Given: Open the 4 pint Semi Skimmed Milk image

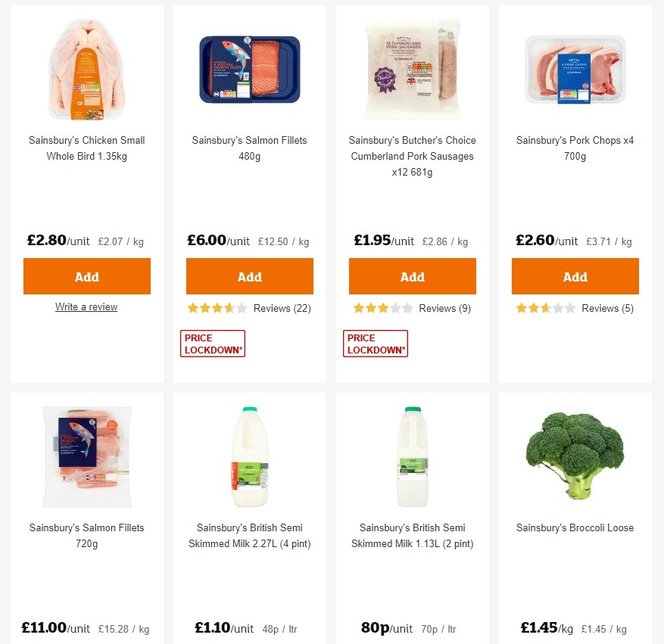Looking at the screenshot, I should 249,455.
